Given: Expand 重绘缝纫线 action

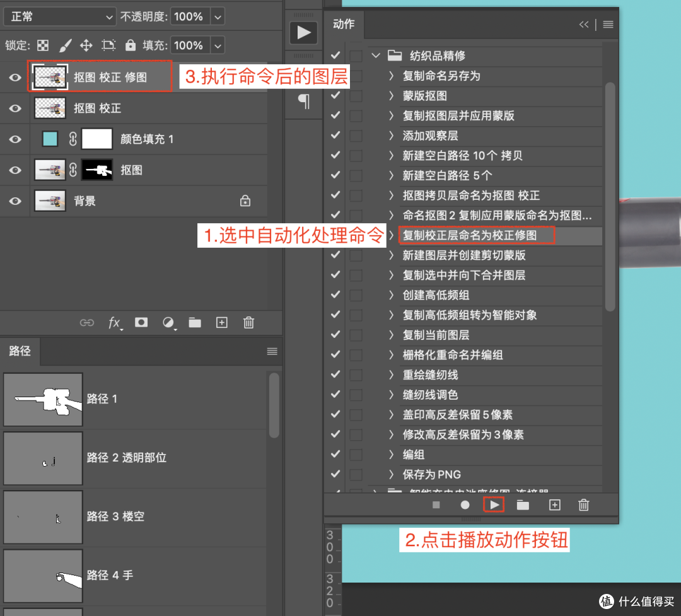Looking at the screenshot, I should (392, 375).
